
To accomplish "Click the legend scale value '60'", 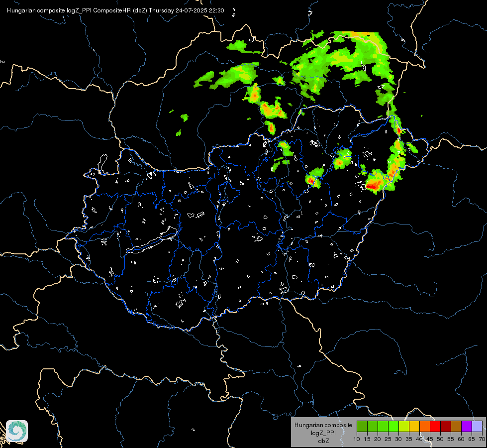I will [x=461, y=440].
